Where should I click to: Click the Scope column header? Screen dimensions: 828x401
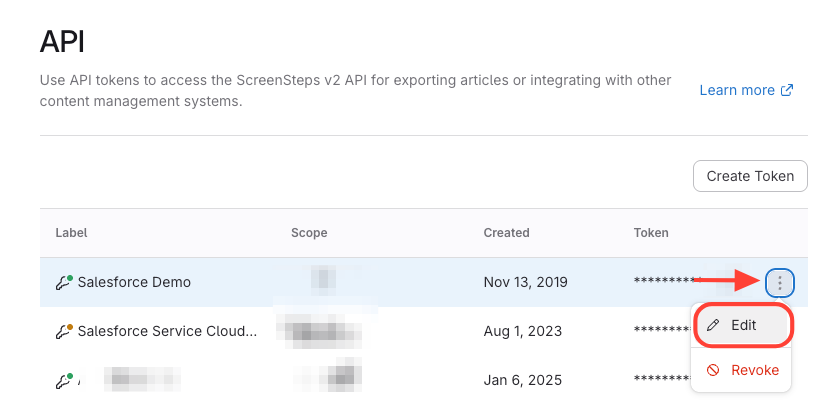point(309,233)
